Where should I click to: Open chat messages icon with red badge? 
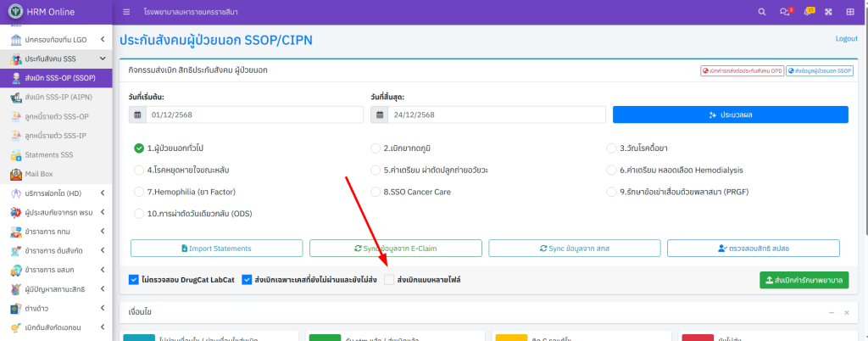coord(783,12)
